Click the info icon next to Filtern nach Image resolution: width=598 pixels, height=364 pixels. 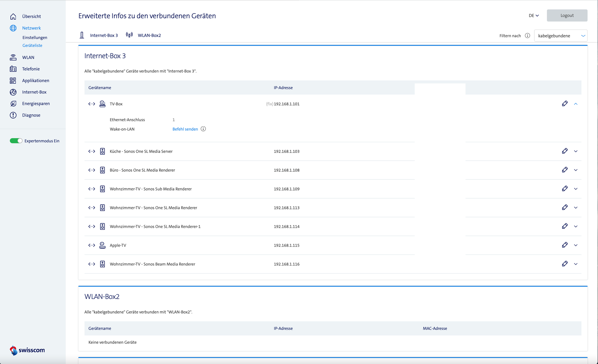click(x=527, y=36)
